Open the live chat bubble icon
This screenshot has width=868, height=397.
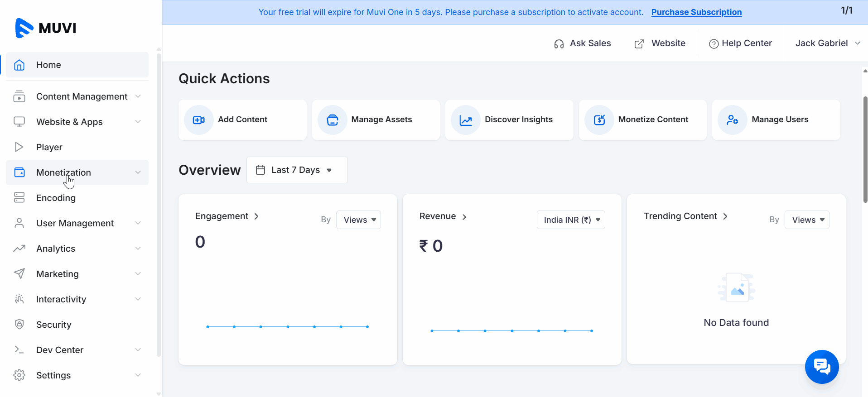pos(821,366)
